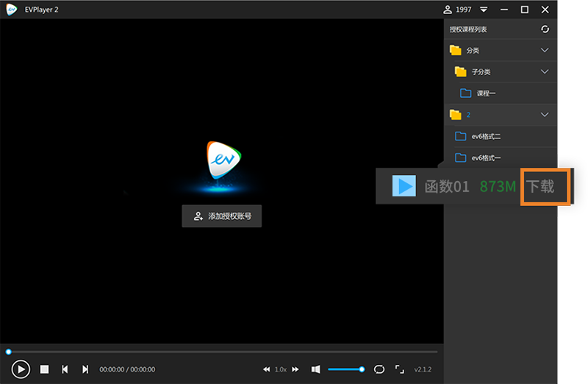Open the ev6格式二 course
The height and width of the screenshot is (384, 588).
click(501, 136)
